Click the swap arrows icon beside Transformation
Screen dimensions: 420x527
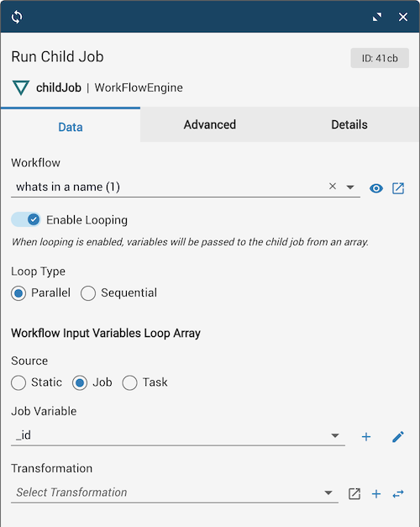pos(398,493)
